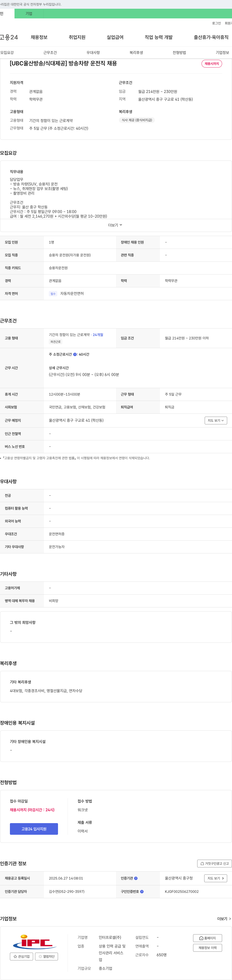Screen dimensions: 232x980
Task: Click the job title heading text
Action: click(x=63, y=63)
